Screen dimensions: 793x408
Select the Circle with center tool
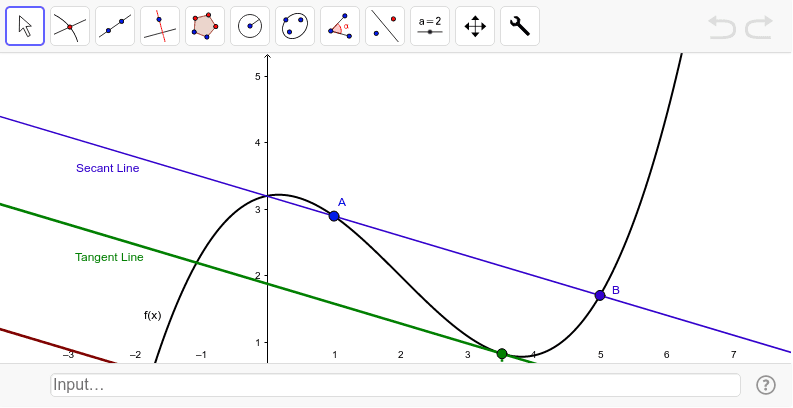click(250, 26)
